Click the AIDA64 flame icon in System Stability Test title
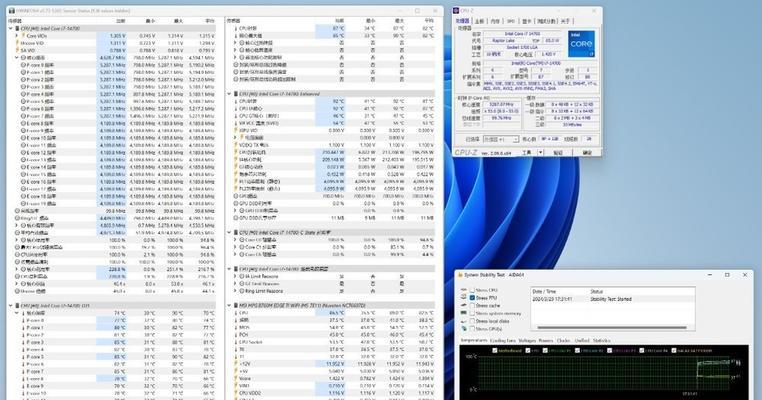The height and width of the screenshot is (400, 762). coord(460,275)
